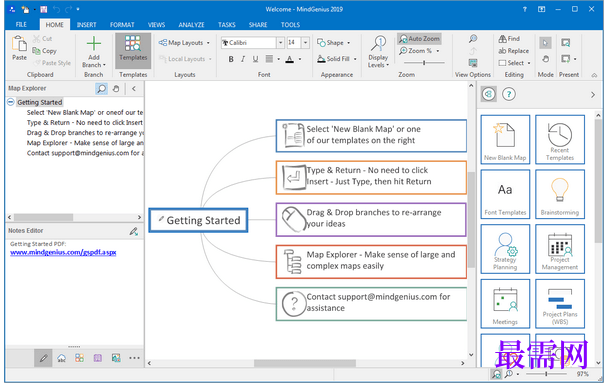Click Paste Style in the Clipboard group
This screenshot has height=386, width=607.
click(x=52, y=63)
